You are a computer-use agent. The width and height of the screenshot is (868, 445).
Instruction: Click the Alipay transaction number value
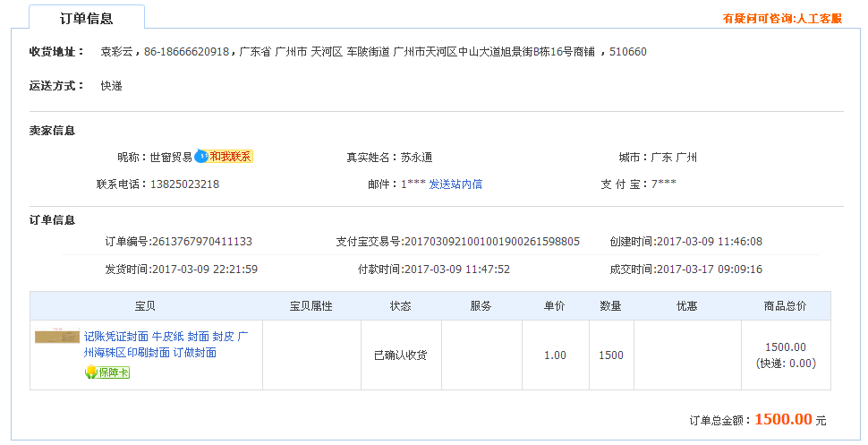(491, 242)
